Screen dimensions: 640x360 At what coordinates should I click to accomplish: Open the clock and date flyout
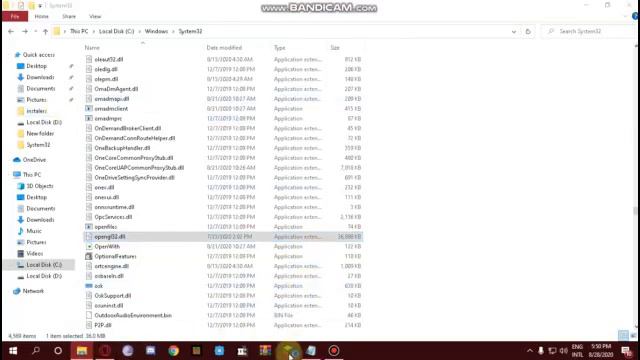(x=601, y=351)
